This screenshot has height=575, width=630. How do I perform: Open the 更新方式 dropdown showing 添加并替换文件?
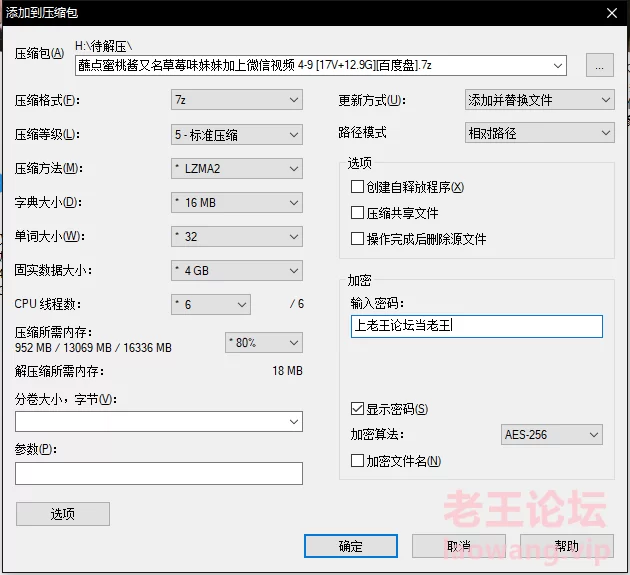(x=540, y=100)
